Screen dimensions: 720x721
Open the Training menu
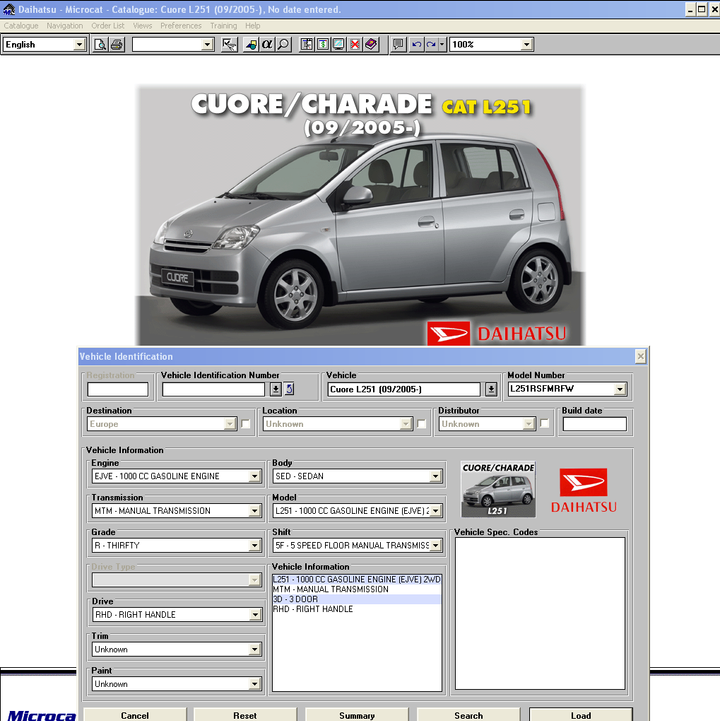223,26
